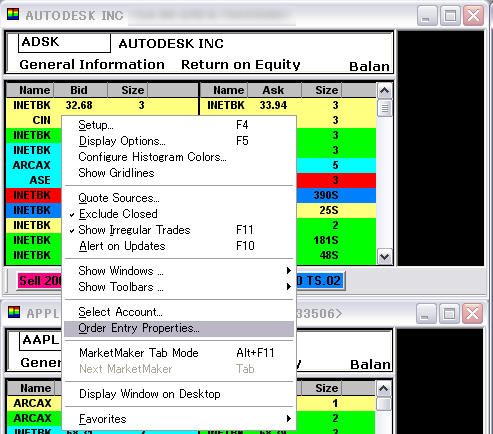Click the AAPL symbol input field
Image resolution: width=493 pixels, height=434 pixels.
[x=40, y=341]
